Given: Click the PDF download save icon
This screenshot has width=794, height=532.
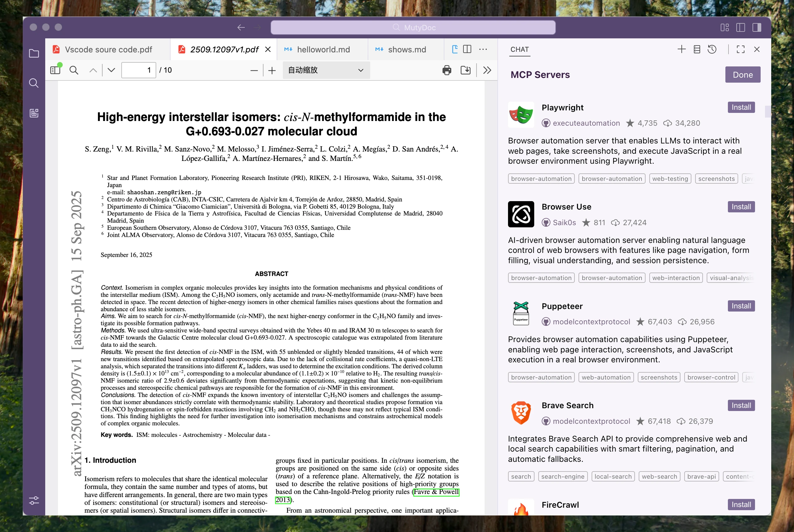Looking at the screenshot, I should click(x=465, y=70).
